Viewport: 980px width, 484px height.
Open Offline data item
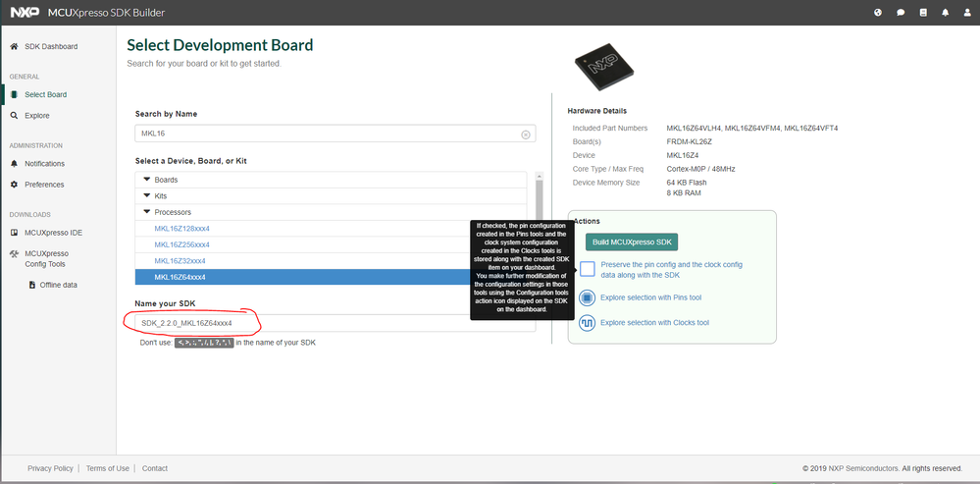point(59,285)
